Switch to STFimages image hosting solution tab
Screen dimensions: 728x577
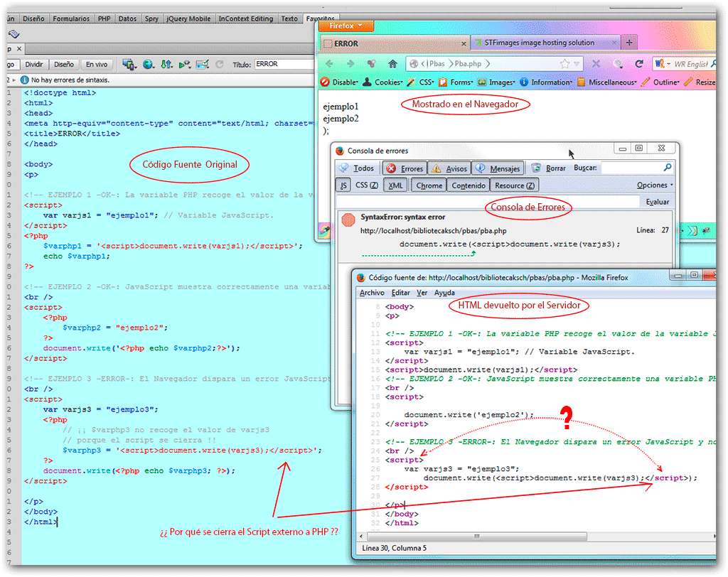pyautogui.click(x=545, y=43)
